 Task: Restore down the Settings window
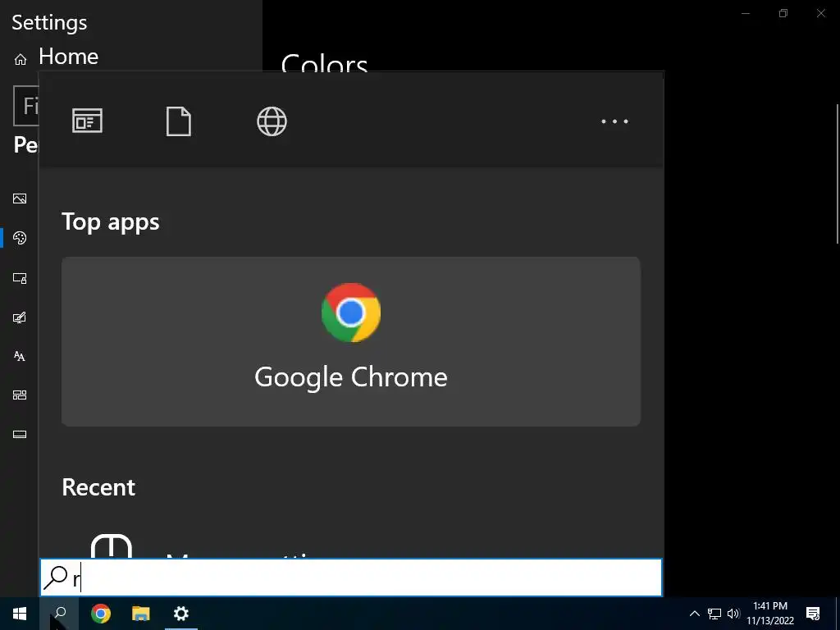tap(783, 13)
